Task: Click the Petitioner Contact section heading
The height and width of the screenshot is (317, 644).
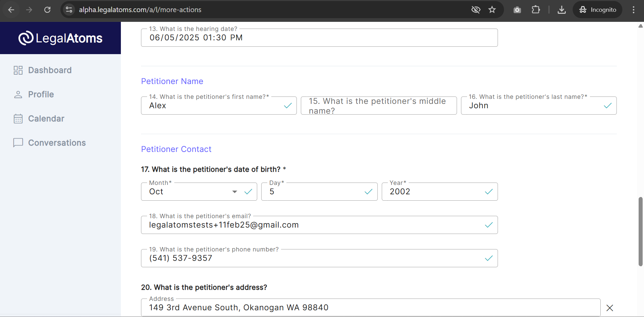Action: (176, 149)
